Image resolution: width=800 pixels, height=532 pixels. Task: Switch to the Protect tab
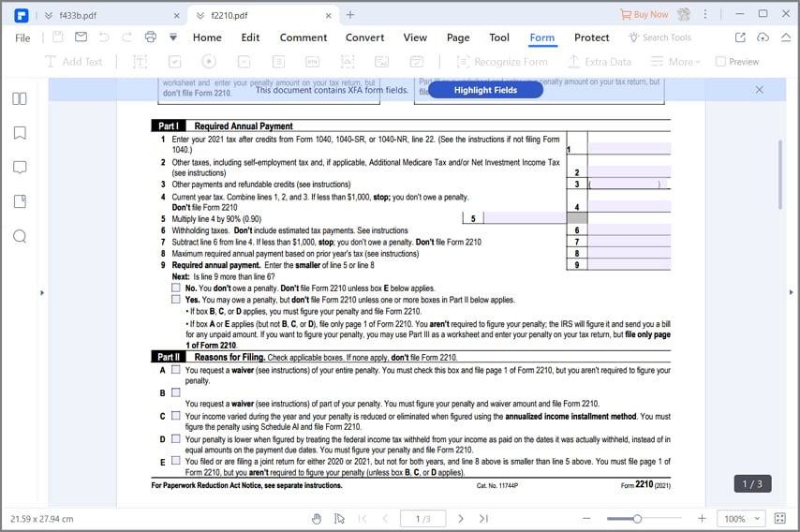coord(591,37)
